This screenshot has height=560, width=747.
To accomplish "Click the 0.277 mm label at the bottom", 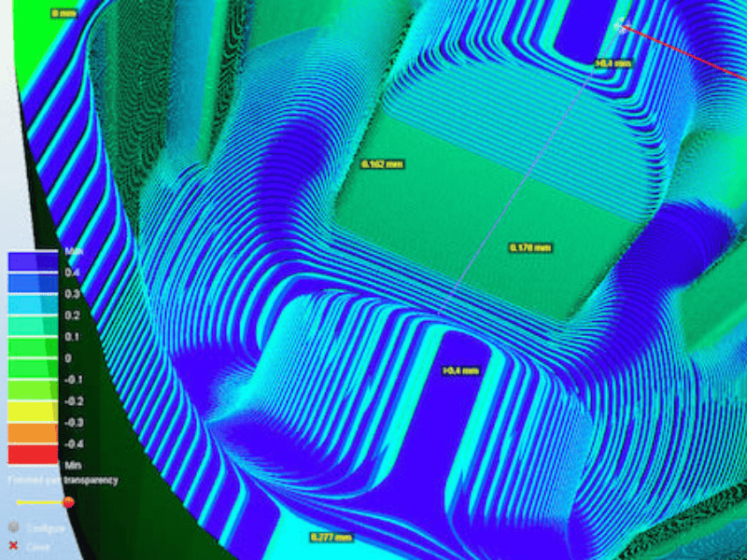I will click(x=331, y=538).
